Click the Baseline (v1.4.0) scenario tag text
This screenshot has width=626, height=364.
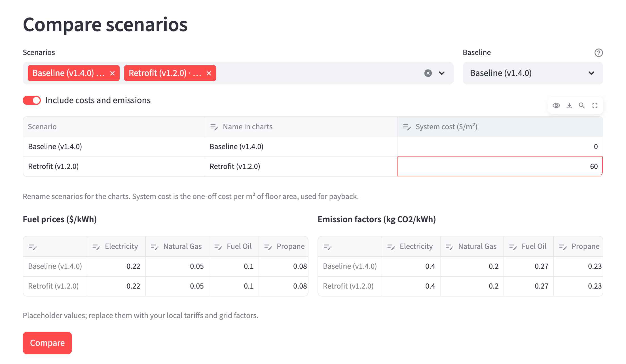click(69, 73)
